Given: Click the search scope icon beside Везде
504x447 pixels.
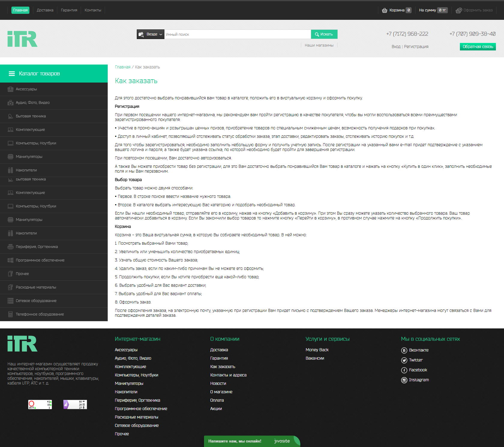Looking at the screenshot, I should tap(141, 35).
